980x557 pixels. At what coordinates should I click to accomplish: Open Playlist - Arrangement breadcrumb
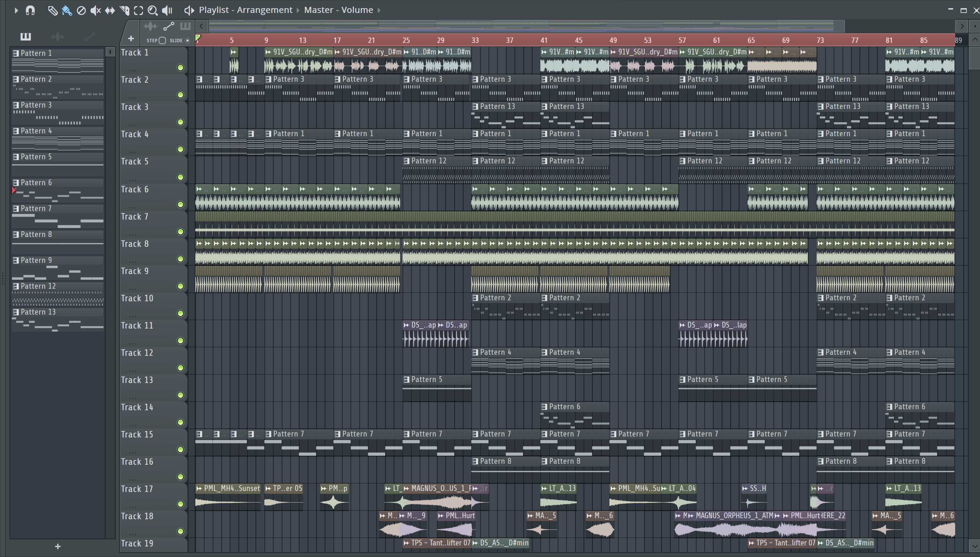pyautogui.click(x=245, y=10)
